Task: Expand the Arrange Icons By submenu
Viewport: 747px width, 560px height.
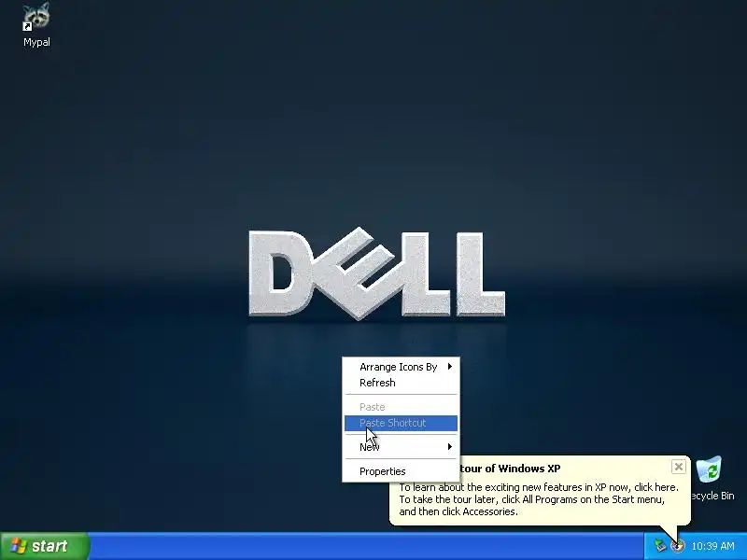Action: point(401,367)
